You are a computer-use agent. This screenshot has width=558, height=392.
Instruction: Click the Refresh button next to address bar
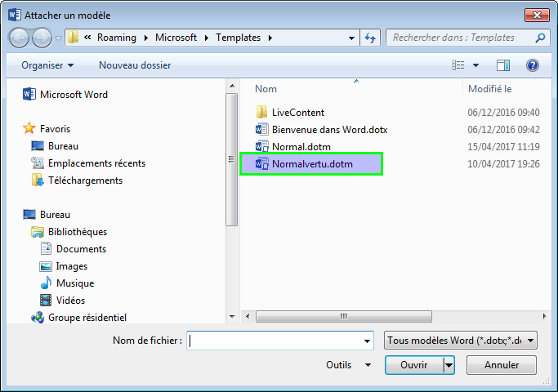(370, 38)
